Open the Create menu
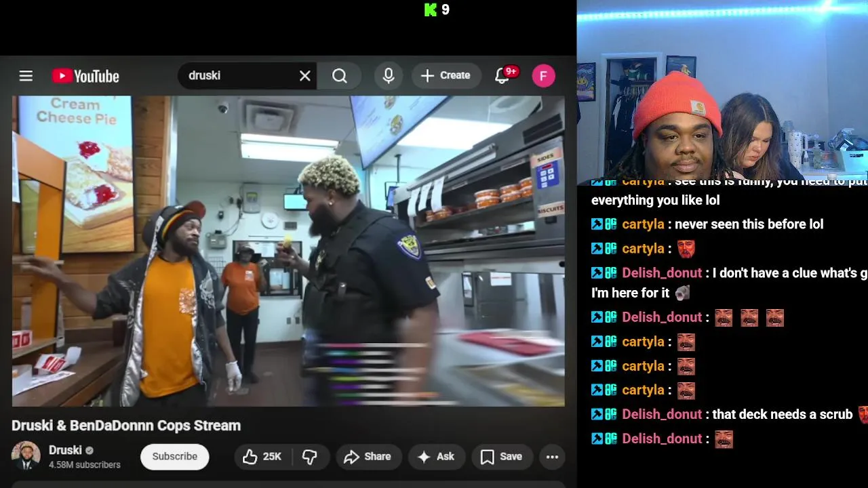This screenshot has height=488, width=868. click(446, 76)
